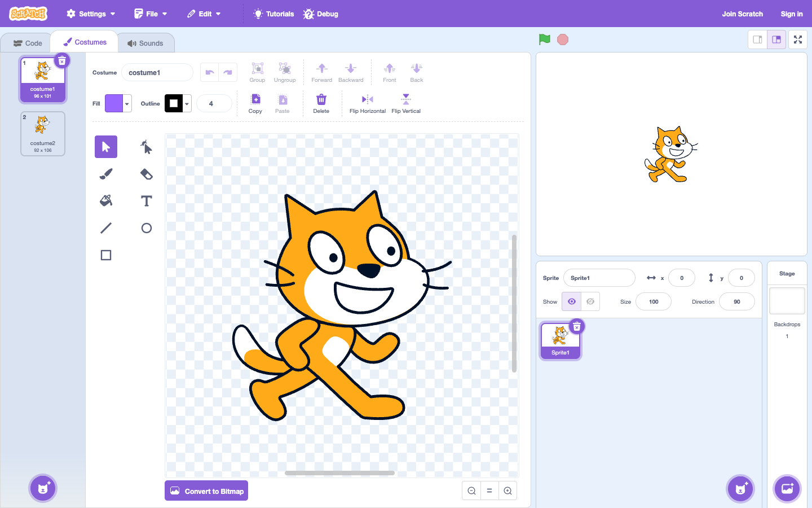Screen dimensions: 812x508
Task: Click the Undo arrow
Action: tap(210, 72)
